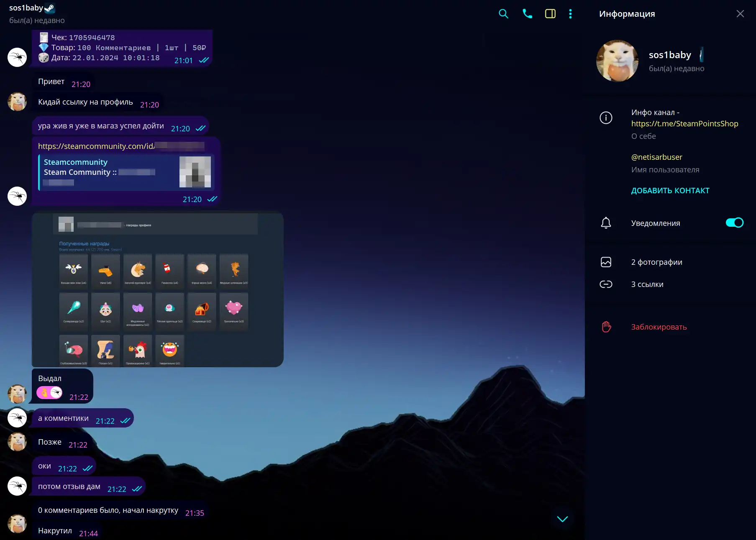Toggle the side info panel icon
This screenshot has width=756, height=540.
pos(550,14)
